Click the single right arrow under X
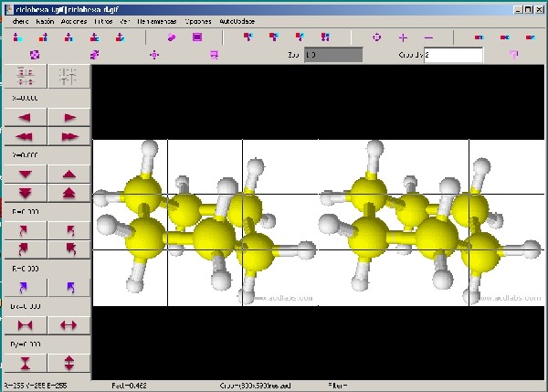Image resolution: width=548 pixels, height=392 pixels. point(68,117)
